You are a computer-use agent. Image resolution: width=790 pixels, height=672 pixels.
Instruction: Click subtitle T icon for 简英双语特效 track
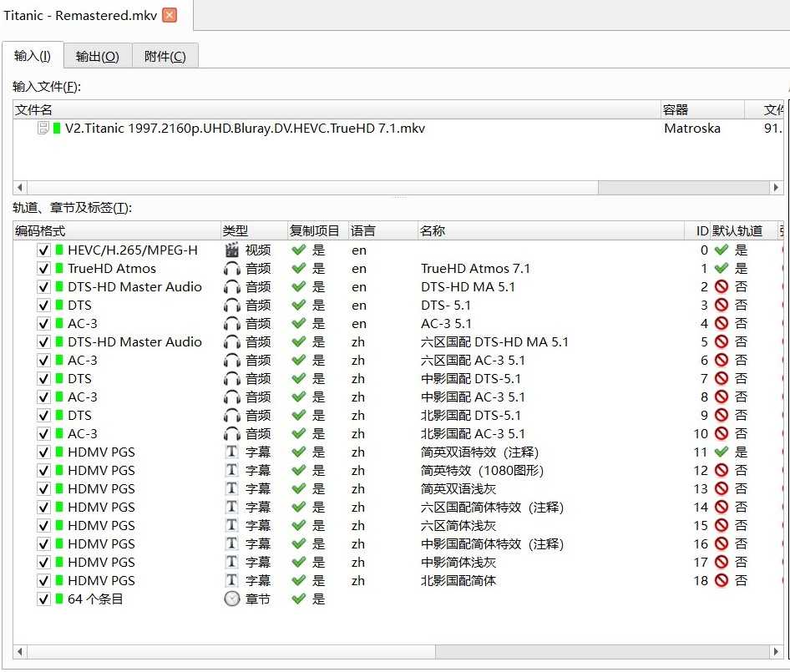(232, 452)
